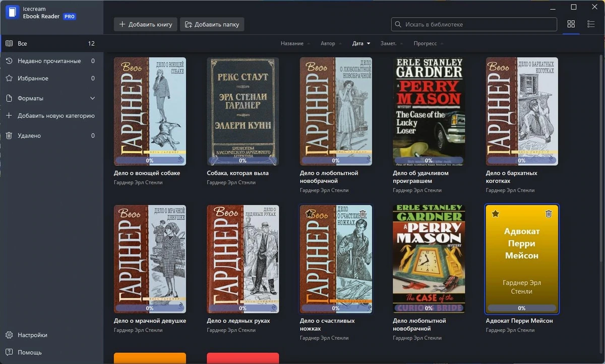
Task: Focus the 'Искать в библиотеке' search field
Action: (x=474, y=24)
